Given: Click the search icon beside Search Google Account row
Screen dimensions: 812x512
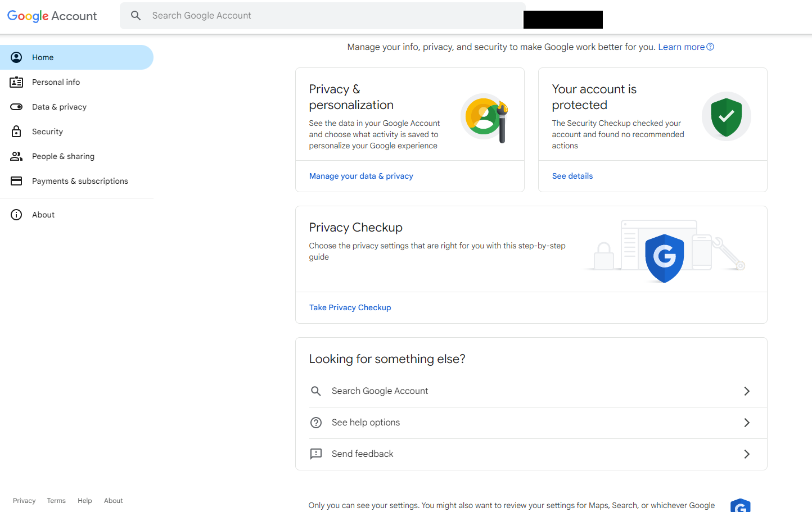Looking at the screenshot, I should click(316, 391).
